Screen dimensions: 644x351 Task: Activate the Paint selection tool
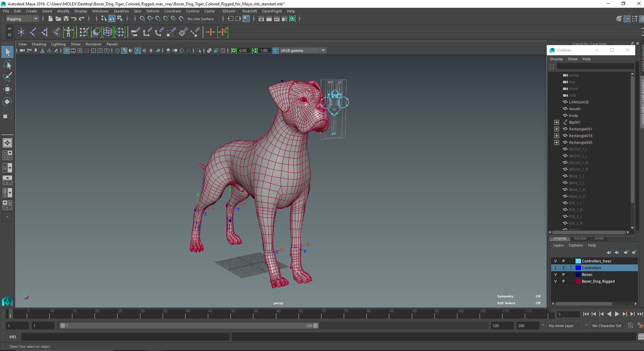click(x=7, y=77)
